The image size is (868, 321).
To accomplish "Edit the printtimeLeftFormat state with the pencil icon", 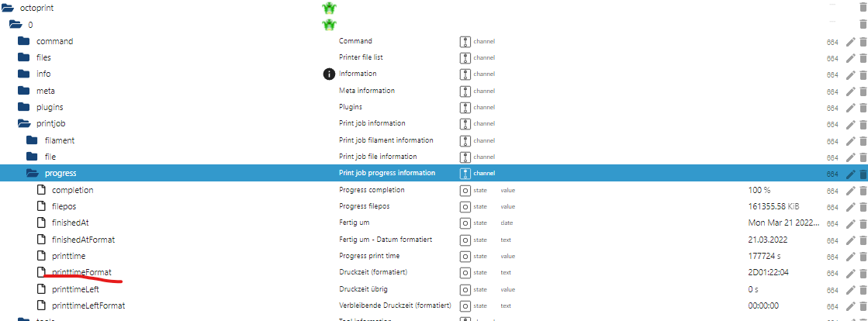I will [x=851, y=306].
